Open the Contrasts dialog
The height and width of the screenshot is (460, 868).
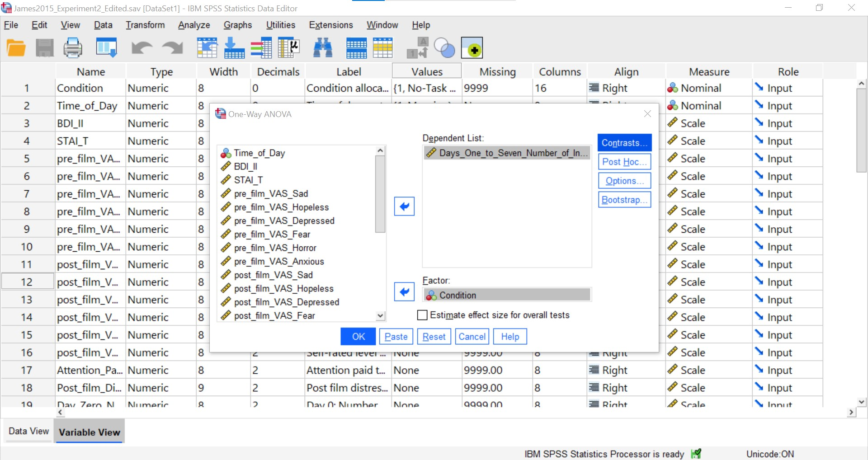click(624, 143)
